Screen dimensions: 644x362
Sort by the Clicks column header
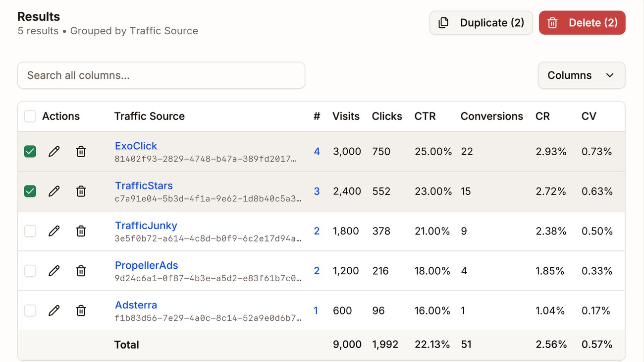coord(387,117)
